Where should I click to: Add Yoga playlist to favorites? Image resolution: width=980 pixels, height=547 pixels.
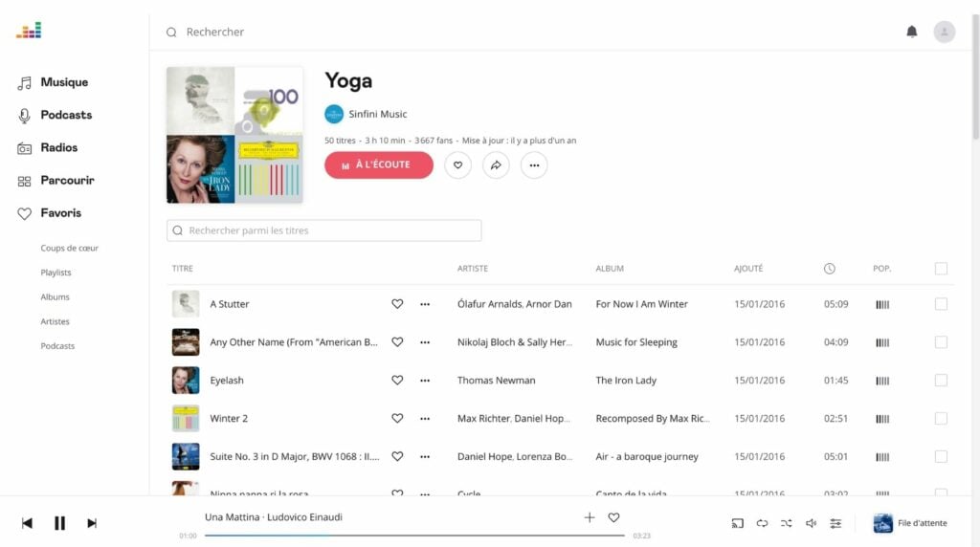click(x=457, y=164)
